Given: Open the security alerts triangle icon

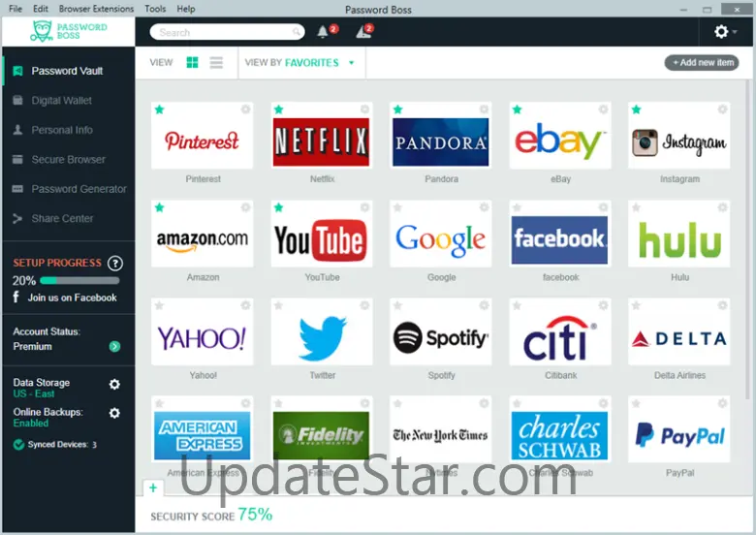Looking at the screenshot, I should coord(362,32).
